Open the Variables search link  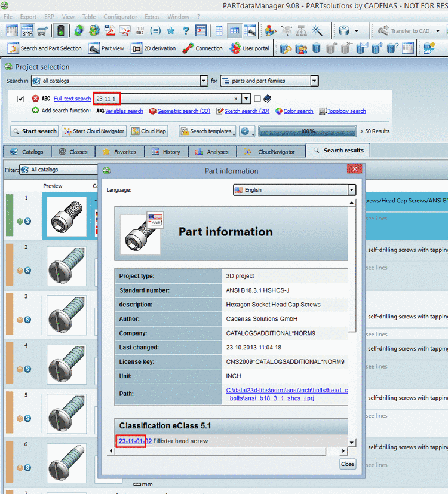[124, 111]
